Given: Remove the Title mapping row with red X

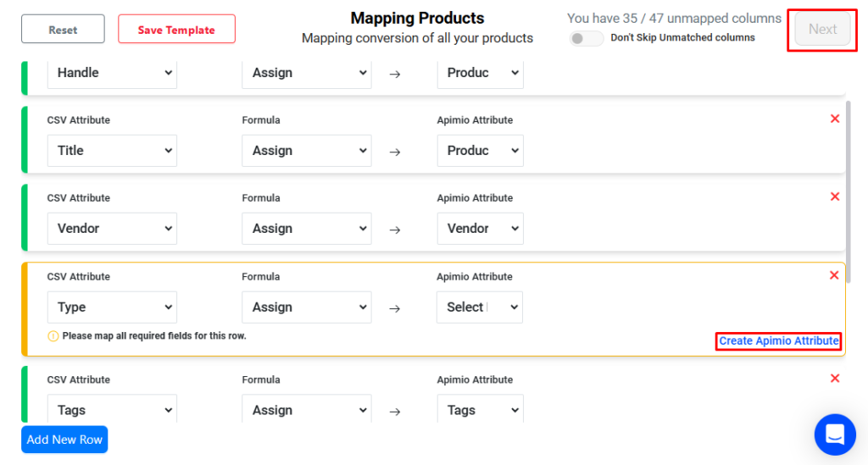Looking at the screenshot, I should click(834, 119).
